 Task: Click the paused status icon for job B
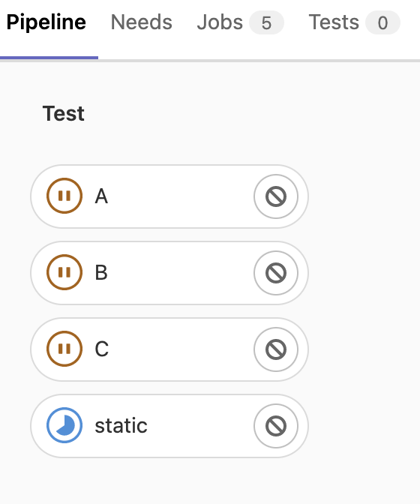[64, 272]
